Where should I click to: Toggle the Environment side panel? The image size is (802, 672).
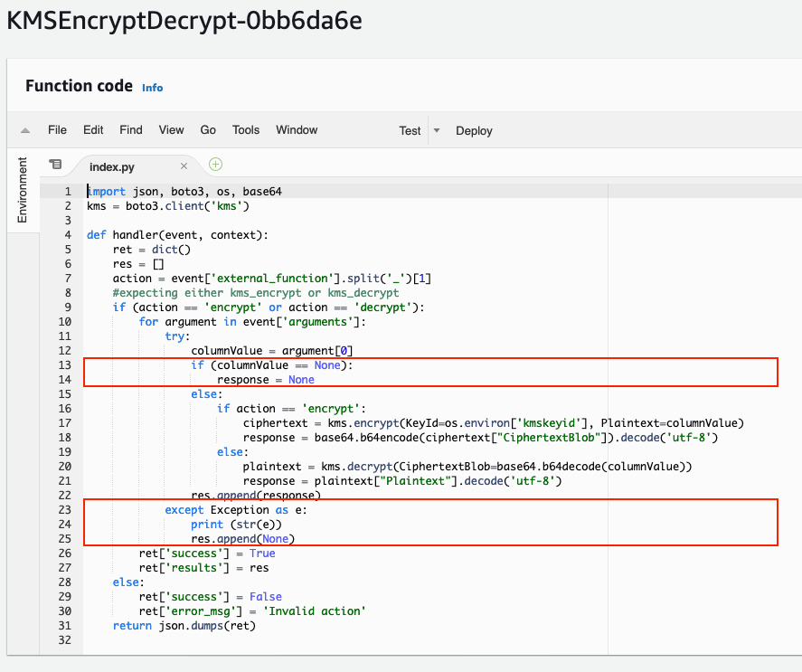coord(24,190)
